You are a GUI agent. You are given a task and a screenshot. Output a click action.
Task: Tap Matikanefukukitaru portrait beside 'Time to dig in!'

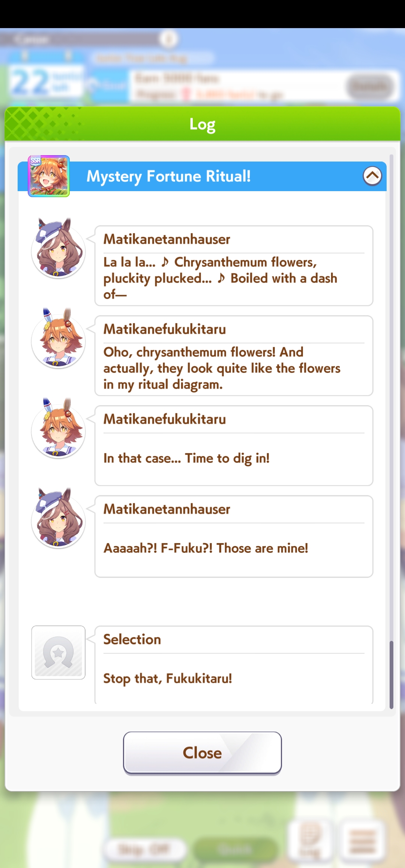(x=58, y=428)
